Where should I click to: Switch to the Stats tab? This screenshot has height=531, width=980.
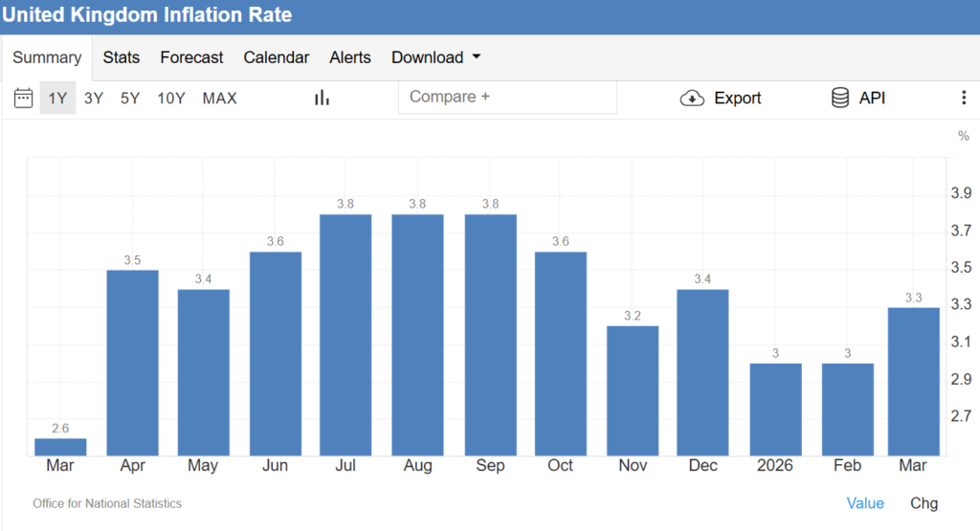pos(122,57)
